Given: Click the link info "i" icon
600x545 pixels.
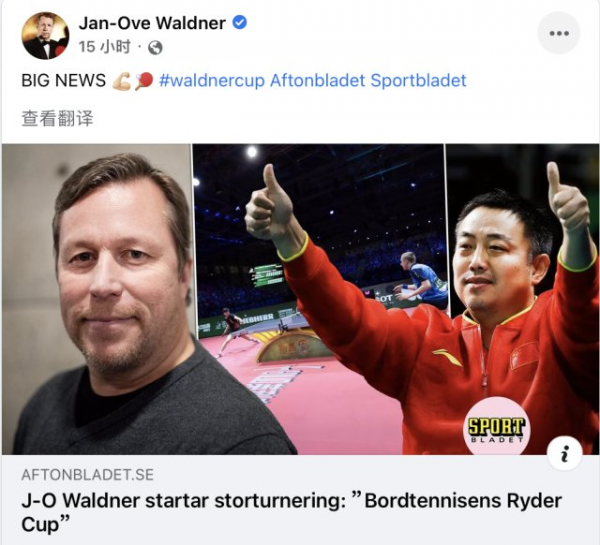Looking at the screenshot, I should tap(565, 453).
